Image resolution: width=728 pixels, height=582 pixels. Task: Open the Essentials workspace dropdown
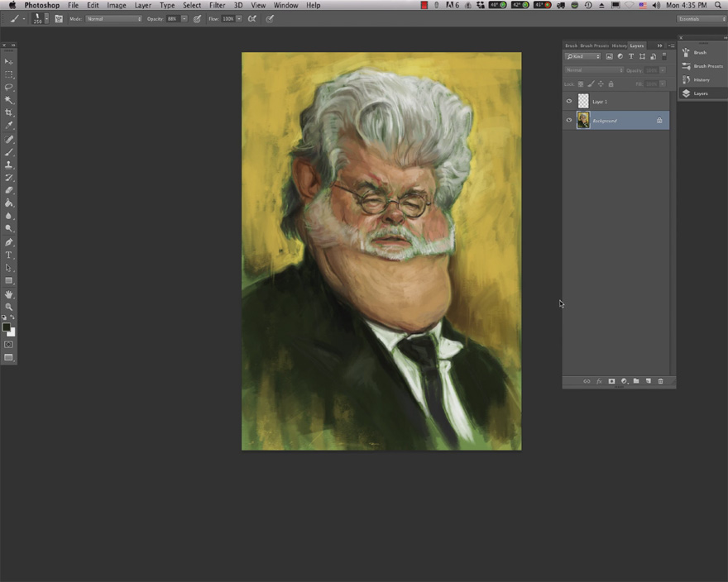click(x=701, y=19)
